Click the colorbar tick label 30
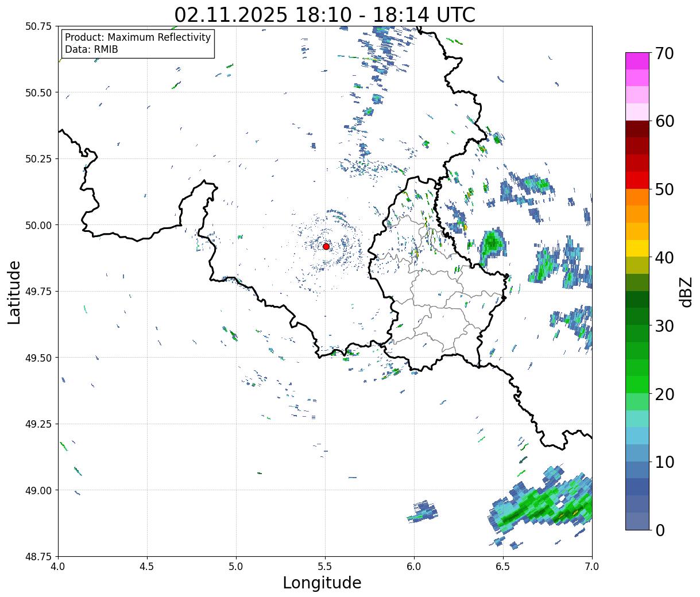Image resolution: width=700 pixels, height=597 pixels. click(664, 326)
